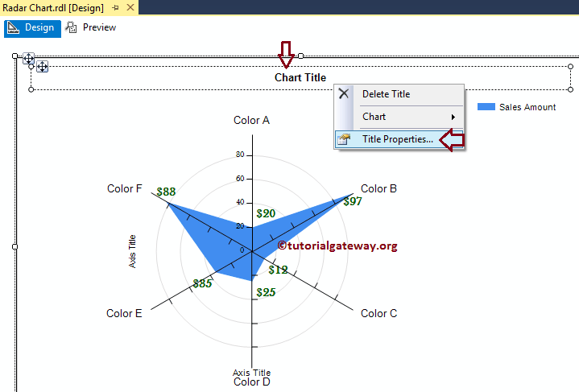Select the Color C category label
Viewport: 579px width, 392px height.
click(378, 313)
